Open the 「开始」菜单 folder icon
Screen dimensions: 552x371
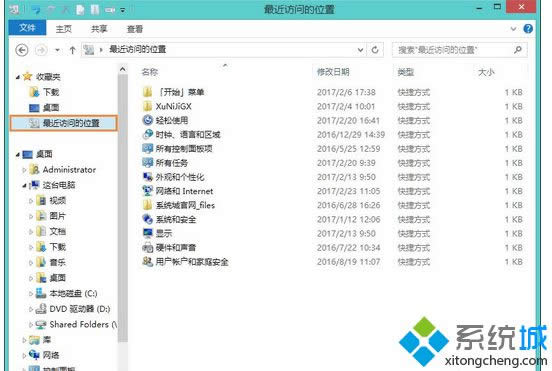[148, 92]
